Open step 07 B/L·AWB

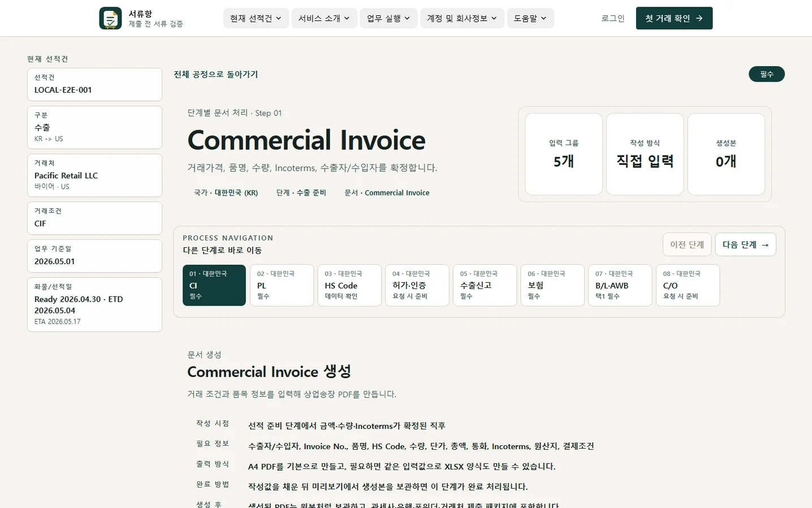(x=620, y=285)
